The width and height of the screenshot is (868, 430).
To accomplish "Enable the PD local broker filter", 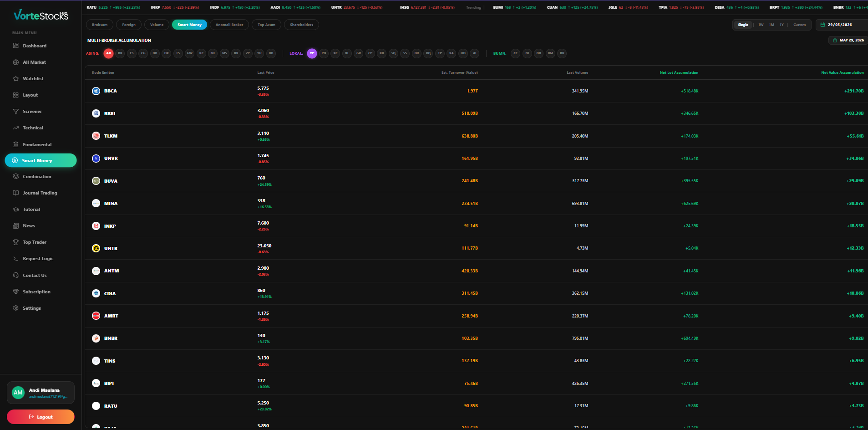I will click(324, 53).
